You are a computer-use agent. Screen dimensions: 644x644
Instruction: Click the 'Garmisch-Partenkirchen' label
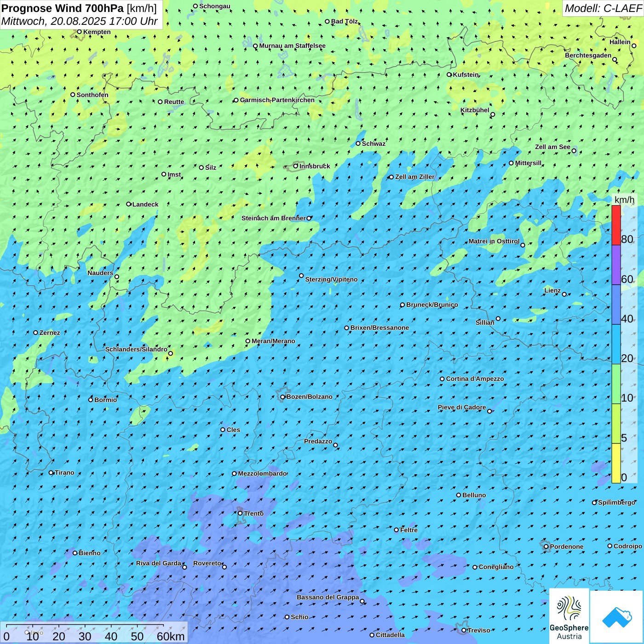coord(277,100)
